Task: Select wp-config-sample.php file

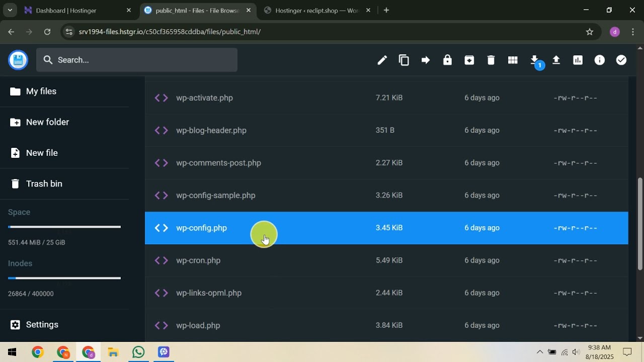Action: click(386, 195)
